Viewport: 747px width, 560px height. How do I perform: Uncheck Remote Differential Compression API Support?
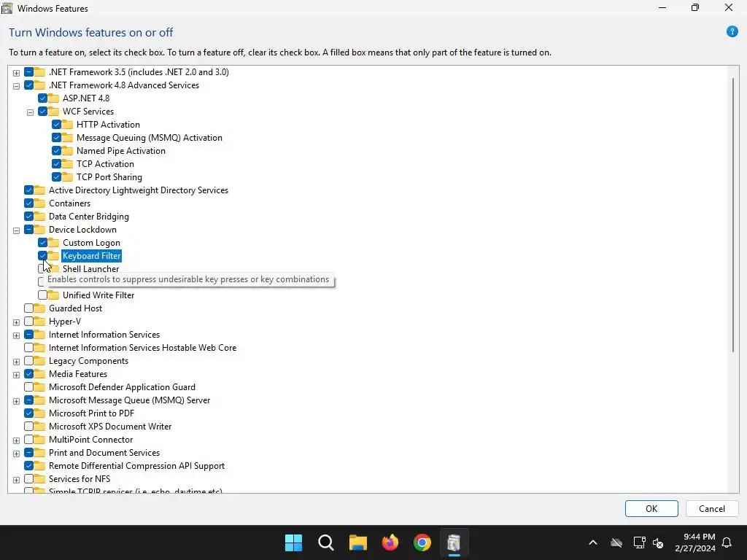(x=28, y=466)
